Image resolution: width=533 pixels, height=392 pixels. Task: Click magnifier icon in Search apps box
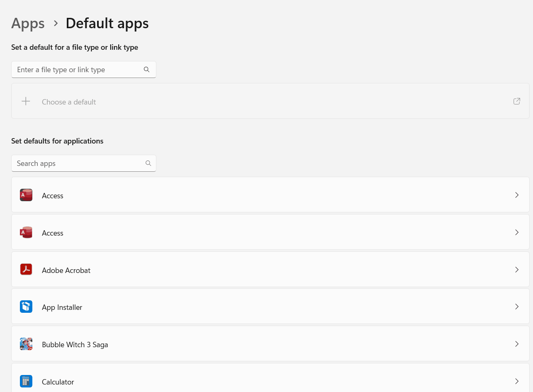(148, 163)
